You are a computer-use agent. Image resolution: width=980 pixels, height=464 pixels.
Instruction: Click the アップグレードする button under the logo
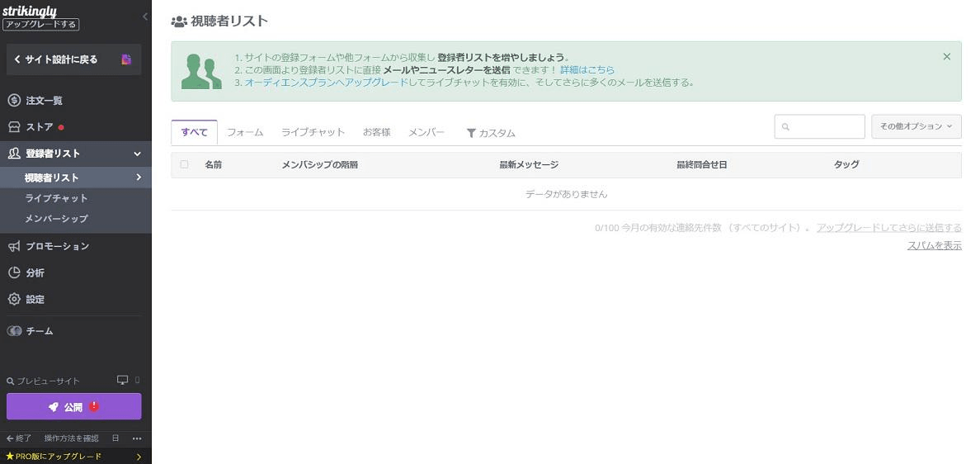tap(40, 25)
